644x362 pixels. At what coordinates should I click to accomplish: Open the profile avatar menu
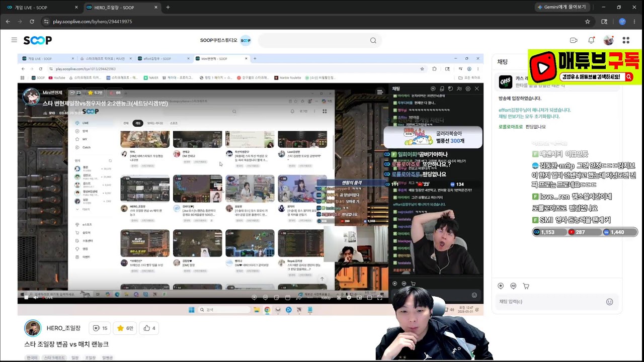click(609, 40)
